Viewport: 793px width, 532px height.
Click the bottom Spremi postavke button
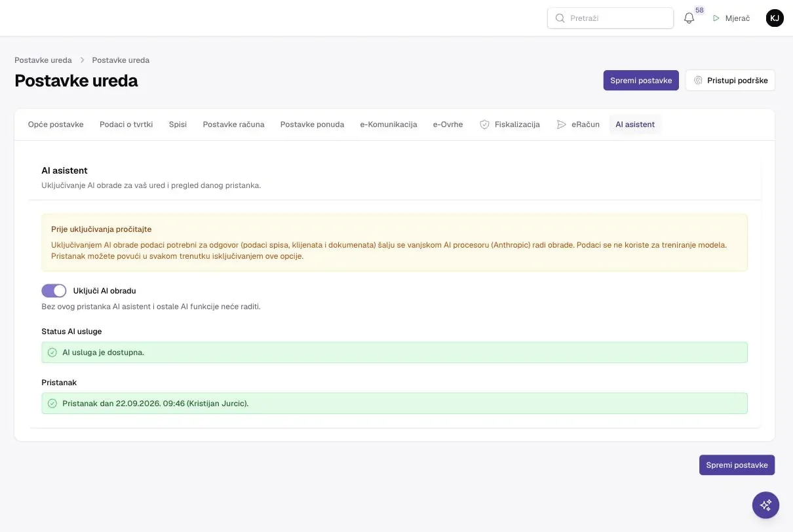coord(737,465)
